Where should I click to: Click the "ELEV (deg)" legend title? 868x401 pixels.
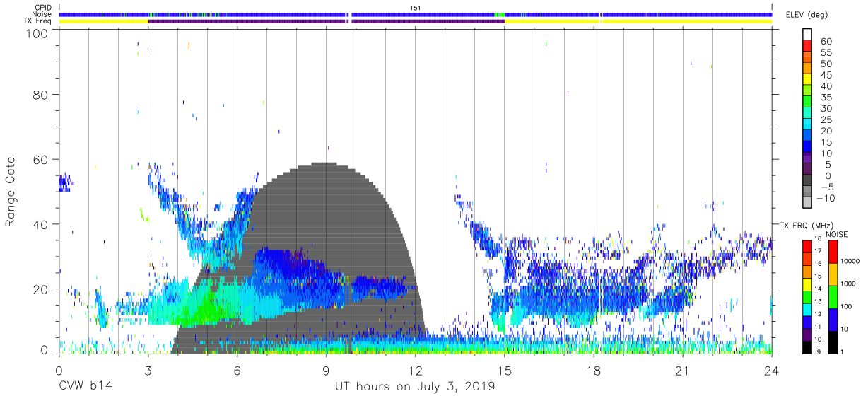pos(808,15)
